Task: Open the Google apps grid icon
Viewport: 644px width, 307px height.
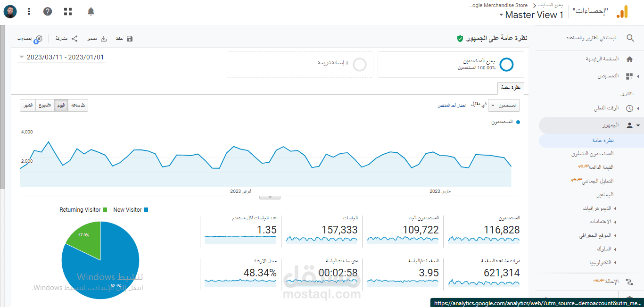Action: [67, 11]
